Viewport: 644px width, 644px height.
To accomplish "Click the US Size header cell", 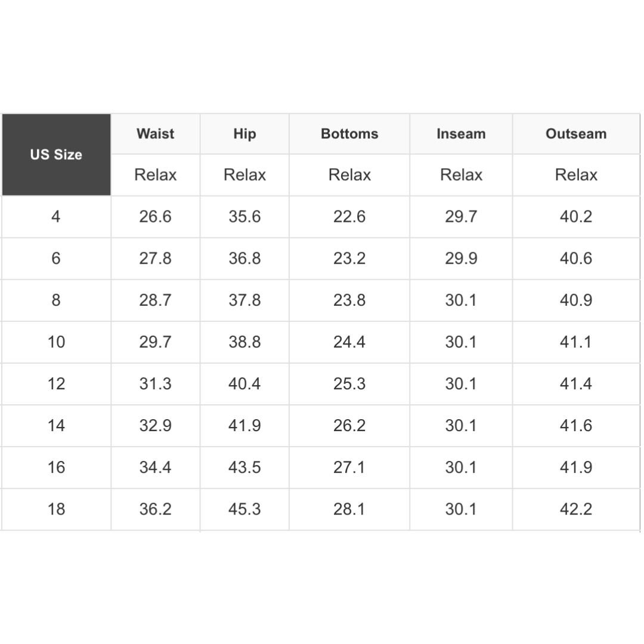I will pos(56,154).
